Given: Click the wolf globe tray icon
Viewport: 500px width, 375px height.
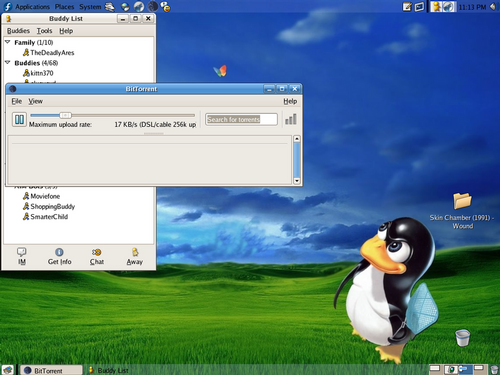Looking at the screenshot, I should [449, 7].
